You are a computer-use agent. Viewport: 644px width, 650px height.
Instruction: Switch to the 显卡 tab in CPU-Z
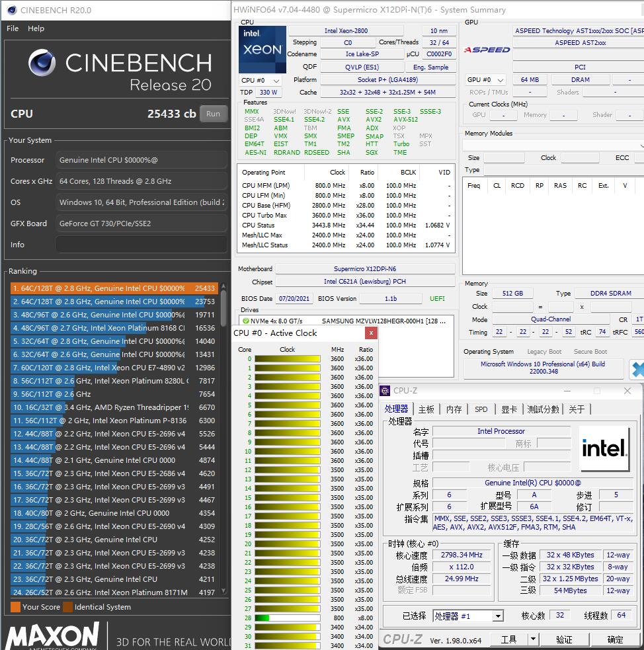click(509, 409)
